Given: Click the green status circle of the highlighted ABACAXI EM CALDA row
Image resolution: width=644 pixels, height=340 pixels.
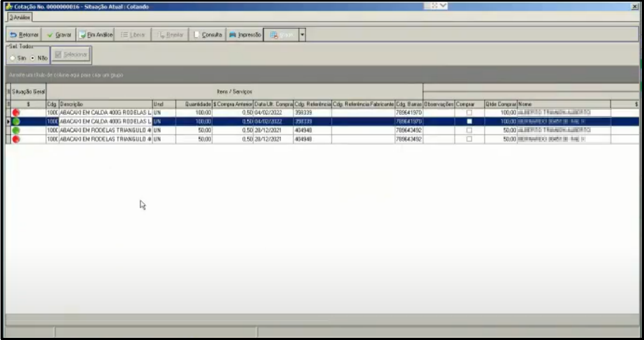Looking at the screenshot, I should pyautogui.click(x=16, y=121).
